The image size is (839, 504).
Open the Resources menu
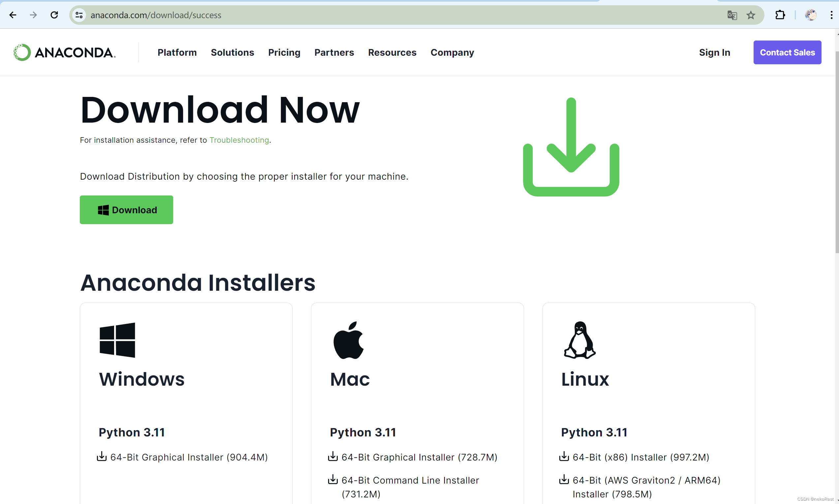tap(392, 52)
